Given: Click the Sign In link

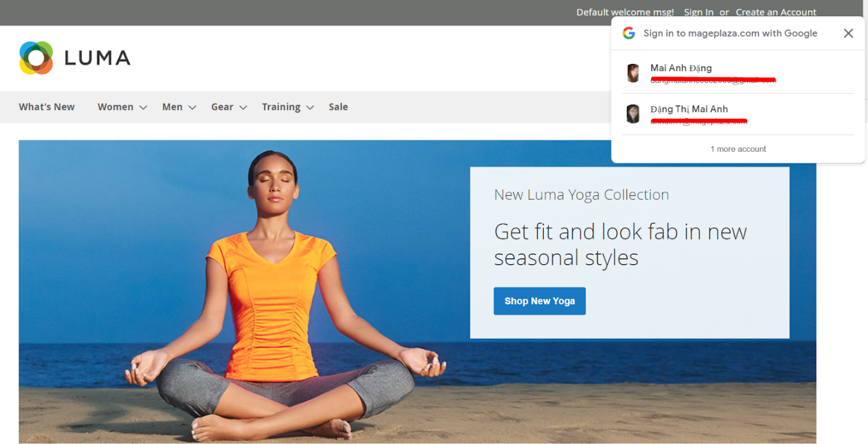Looking at the screenshot, I should (x=698, y=12).
